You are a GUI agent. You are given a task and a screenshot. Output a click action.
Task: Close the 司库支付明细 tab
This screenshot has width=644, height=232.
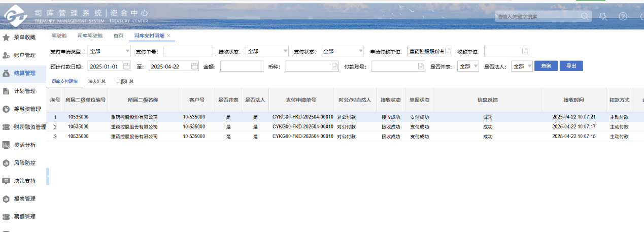(168, 36)
